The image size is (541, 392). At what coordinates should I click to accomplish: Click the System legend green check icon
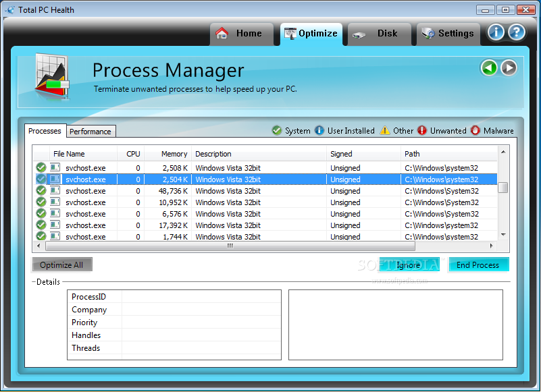[277, 130]
